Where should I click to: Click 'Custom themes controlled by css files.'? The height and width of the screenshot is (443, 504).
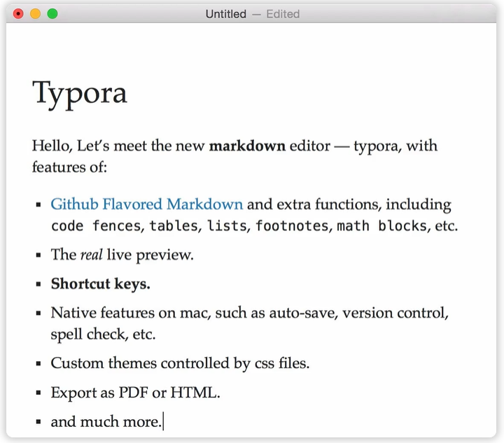point(180,364)
